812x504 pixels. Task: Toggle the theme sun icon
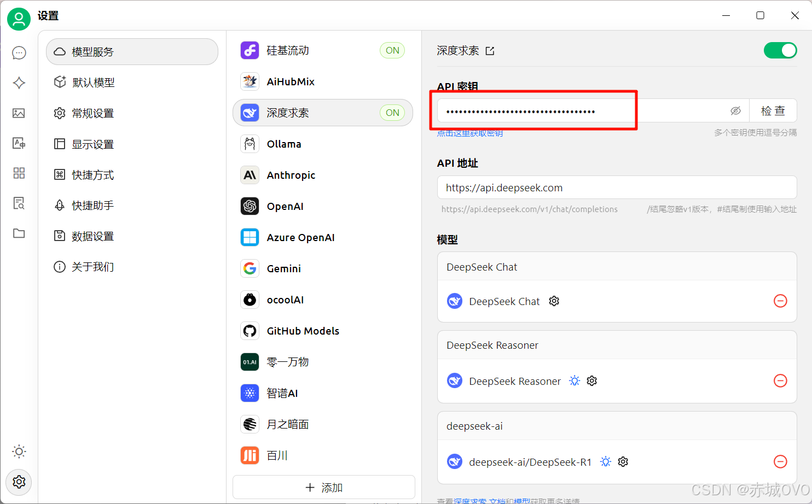(19, 452)
